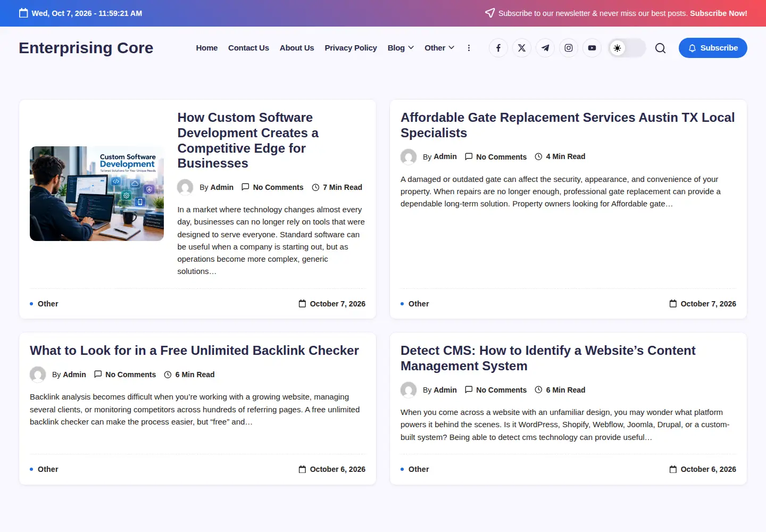Screen dimensions: 766x532
Task: Open the Instagram social icon
Action: 569,48
